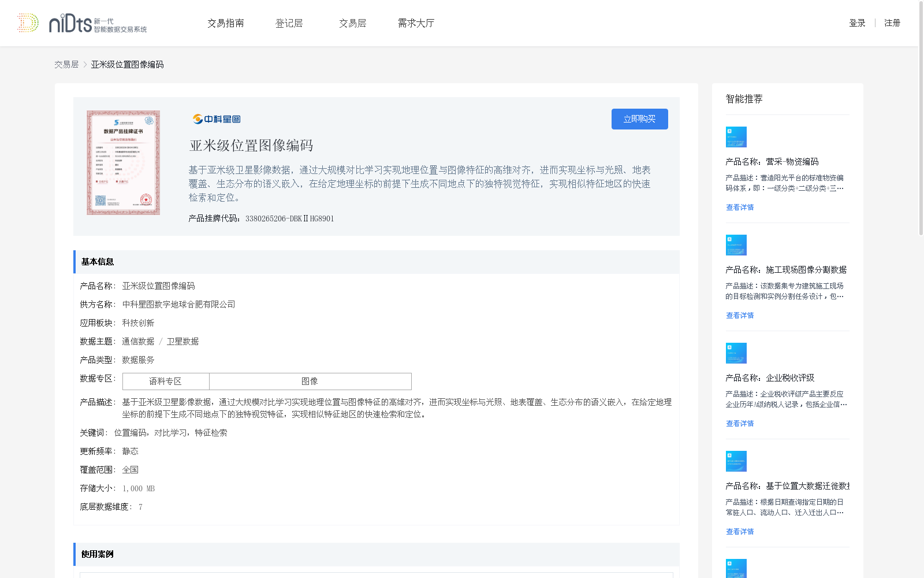This screenshot has height=578, width=924.
Task: Click the 施工现场图像分割数据 product icon
Action: coord(736,245)
